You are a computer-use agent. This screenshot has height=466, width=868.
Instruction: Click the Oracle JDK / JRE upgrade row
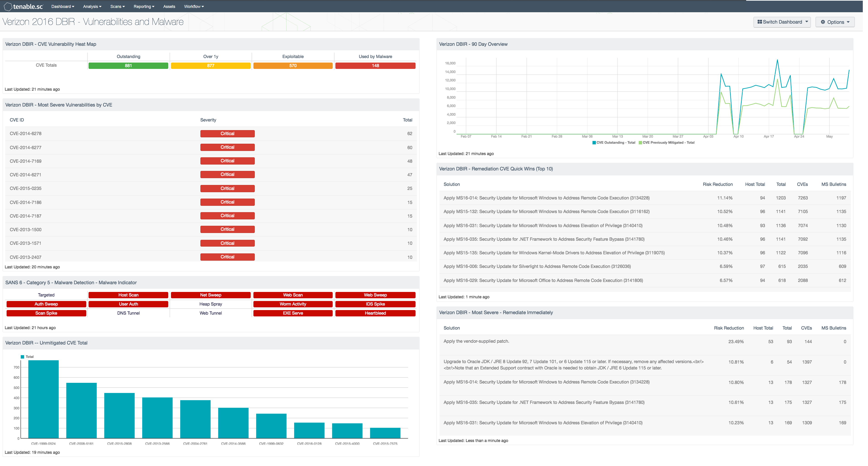[645, 365]
